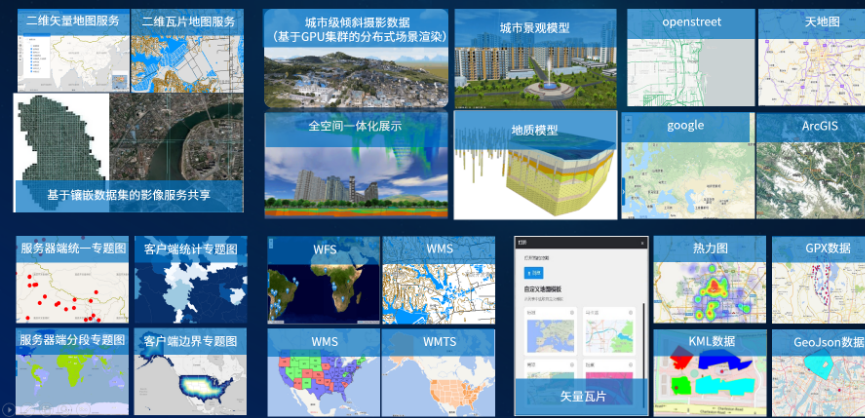The image size is (865, 418).
Task: Click the google card title
Action: tap(686, 125)
